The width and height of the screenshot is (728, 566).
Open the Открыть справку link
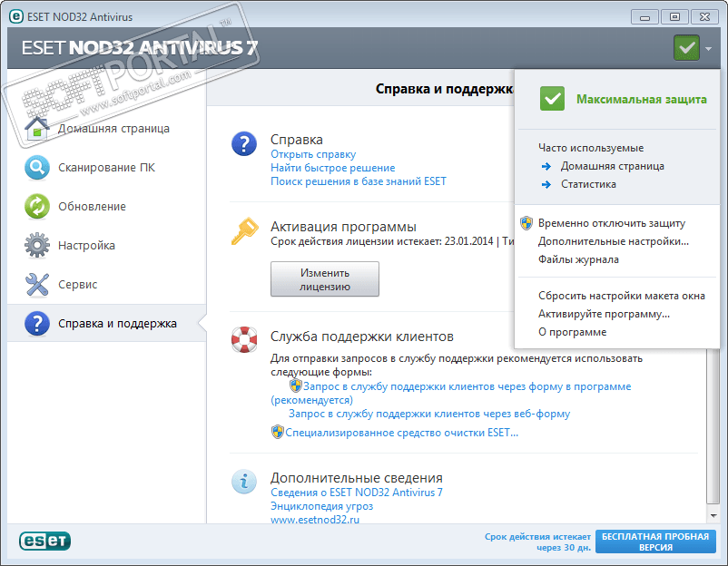tap(313, 154)
